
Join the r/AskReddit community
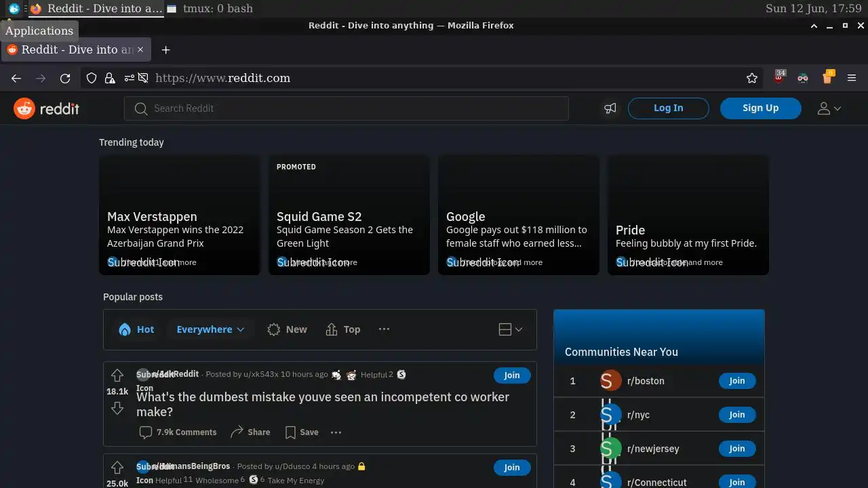[x=512, y=375]
